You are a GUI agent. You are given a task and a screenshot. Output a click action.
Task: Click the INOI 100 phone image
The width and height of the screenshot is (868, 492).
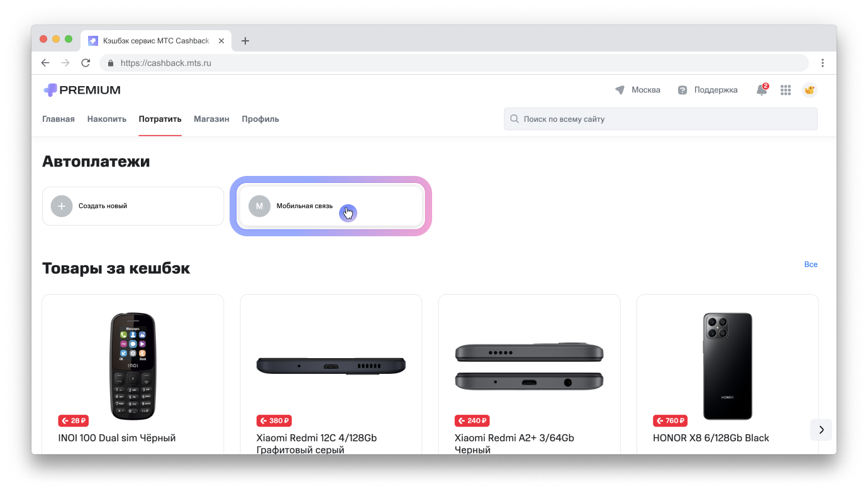pyautogui.click(x=133, y=366)
